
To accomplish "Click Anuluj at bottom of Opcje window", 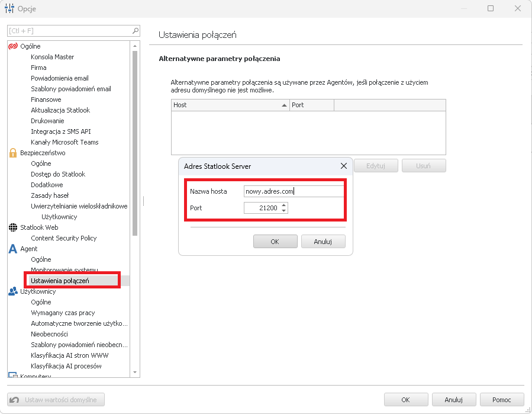I will [x=454, y=400].
